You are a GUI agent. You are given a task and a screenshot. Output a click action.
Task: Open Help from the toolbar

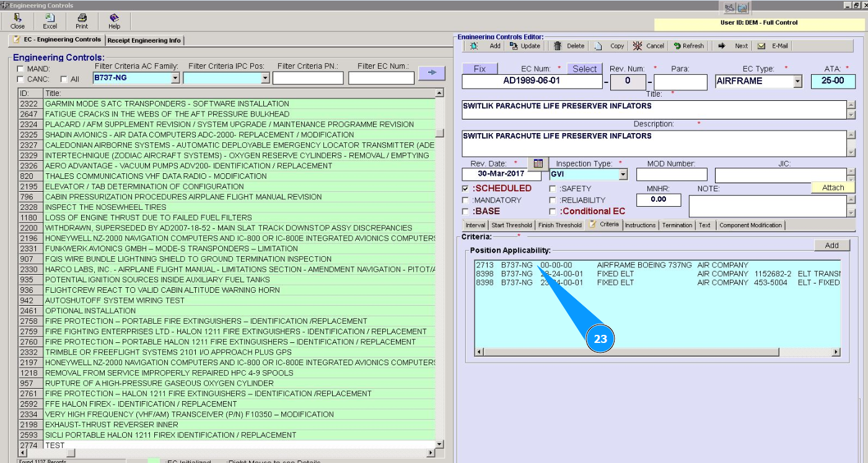click(x=114, y=21)
